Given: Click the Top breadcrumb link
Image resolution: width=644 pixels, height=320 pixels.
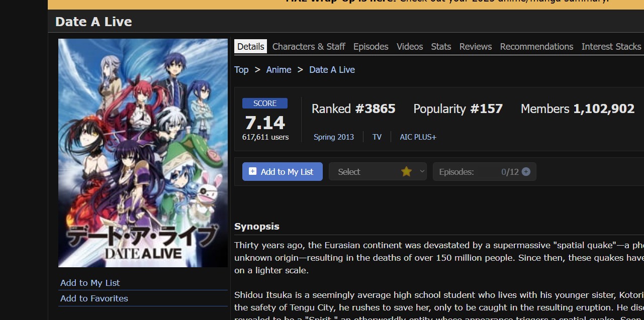Looking at the screenshot, I should click(x=241, y=70).
